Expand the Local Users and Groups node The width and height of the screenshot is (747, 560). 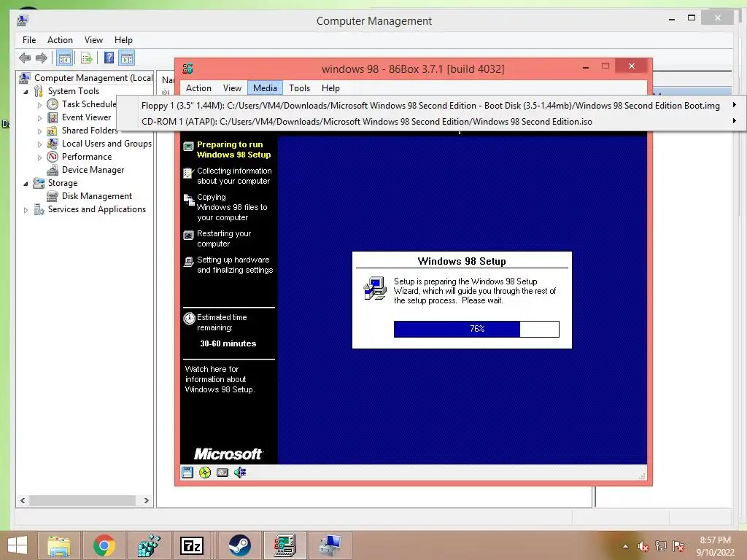39,144
